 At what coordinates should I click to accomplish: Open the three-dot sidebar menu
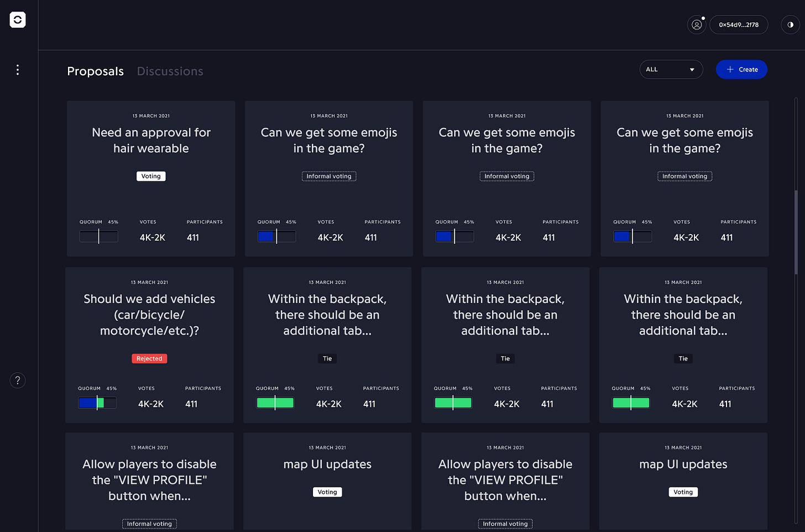[18, 70]
